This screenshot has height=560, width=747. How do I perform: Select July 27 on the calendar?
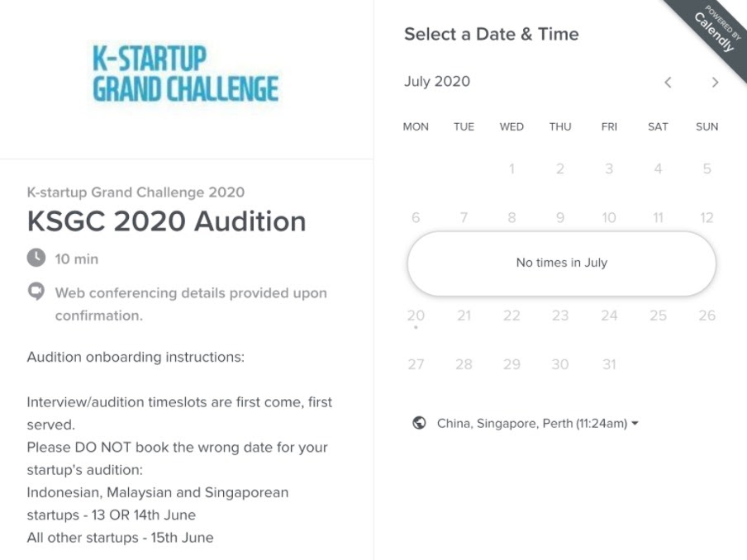click(416, 364)
